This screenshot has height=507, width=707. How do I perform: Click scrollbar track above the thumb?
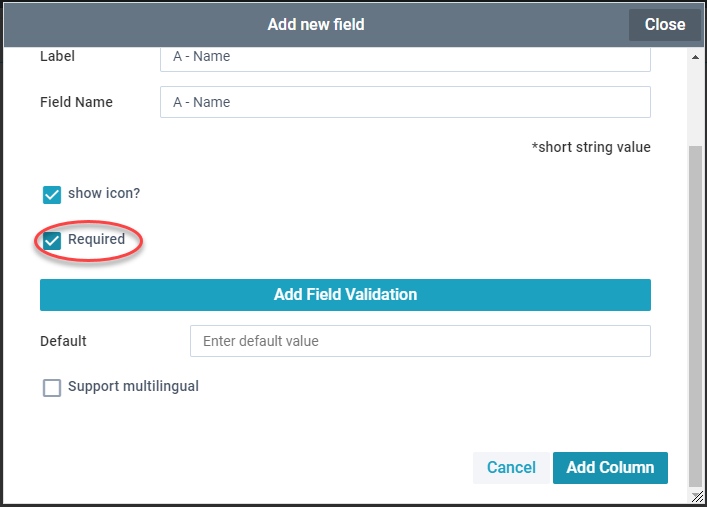[x=696, y=100]
